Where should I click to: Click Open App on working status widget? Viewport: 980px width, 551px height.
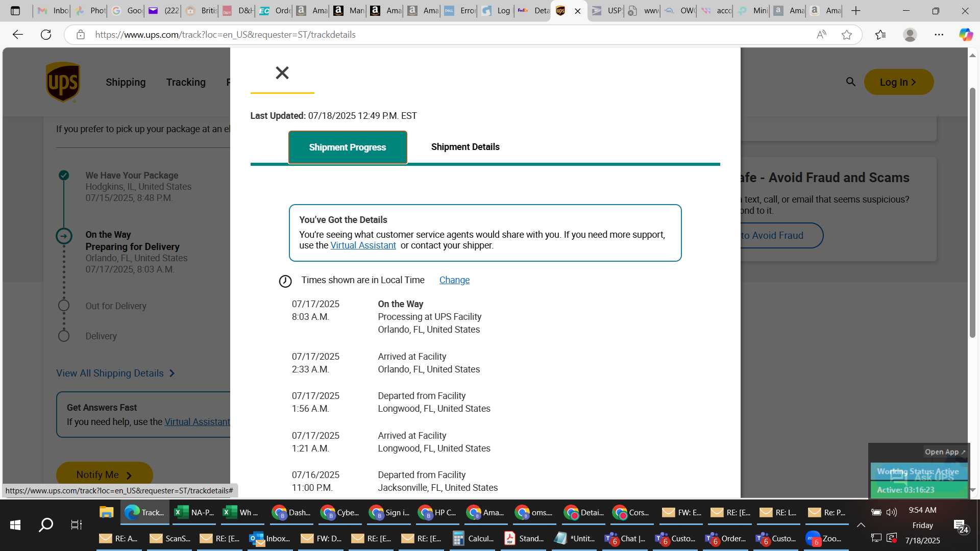(945, 452)
